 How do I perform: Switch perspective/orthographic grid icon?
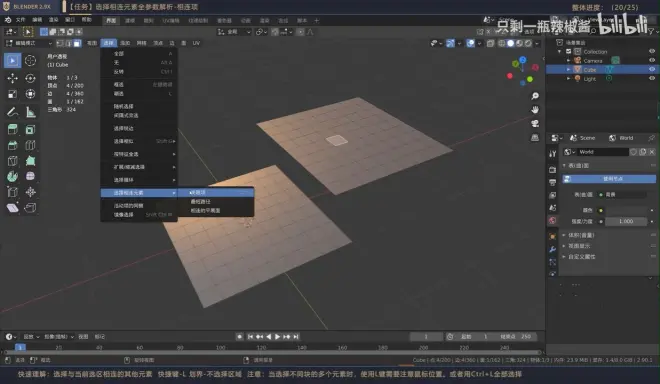(x=535, y=138)
